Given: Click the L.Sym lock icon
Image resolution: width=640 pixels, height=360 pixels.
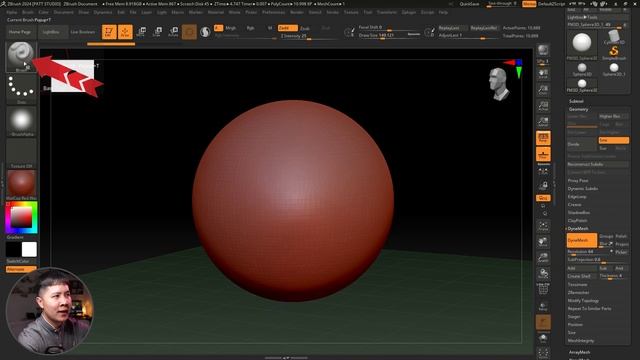Looking at the screenshot, I should point(543,186).
